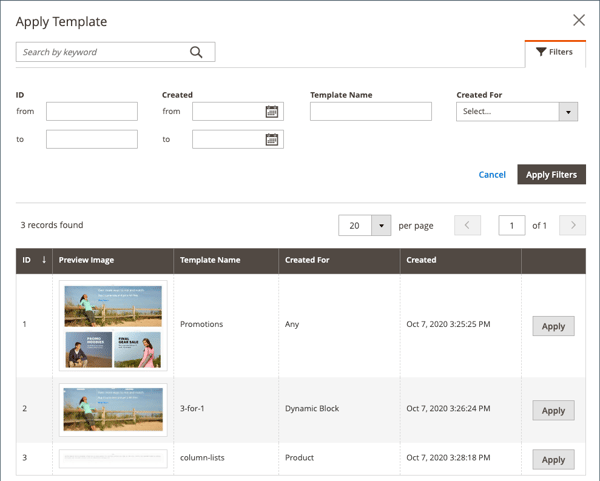Open the Created from calendar picker

272,112
